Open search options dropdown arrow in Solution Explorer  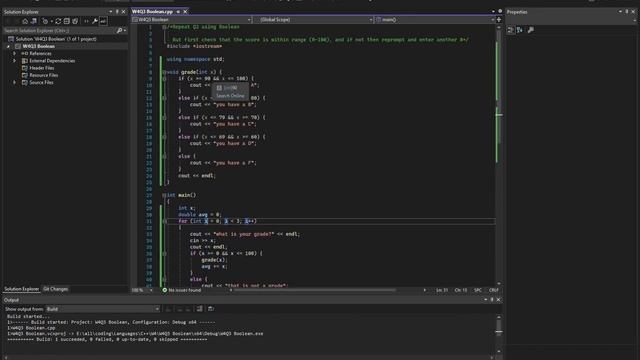[124, 31]
